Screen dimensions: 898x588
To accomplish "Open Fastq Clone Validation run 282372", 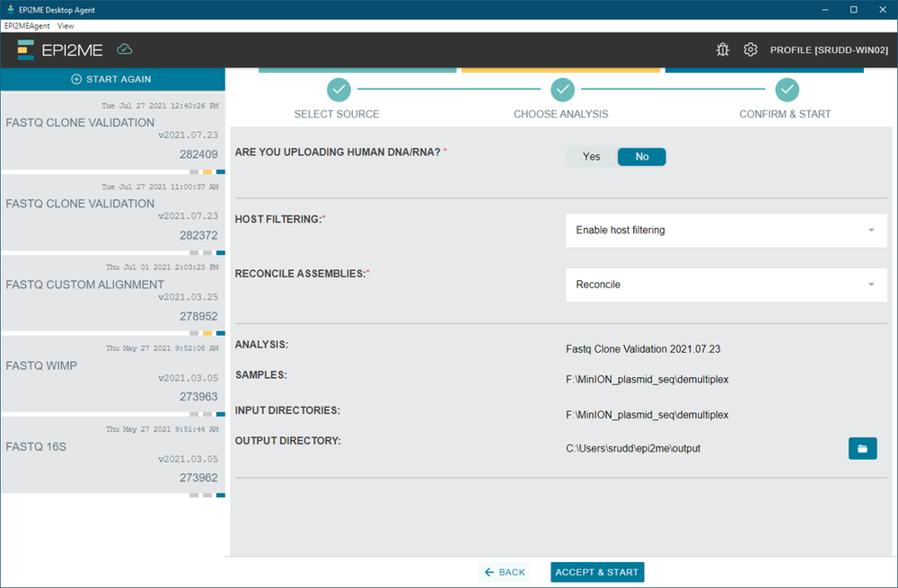I will tap(113, 213).
